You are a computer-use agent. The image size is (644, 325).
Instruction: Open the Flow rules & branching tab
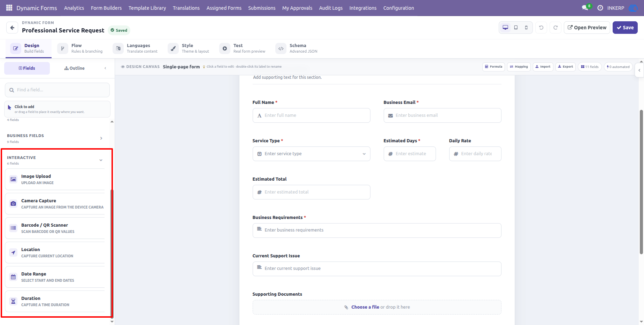click(x=80, y=48)
